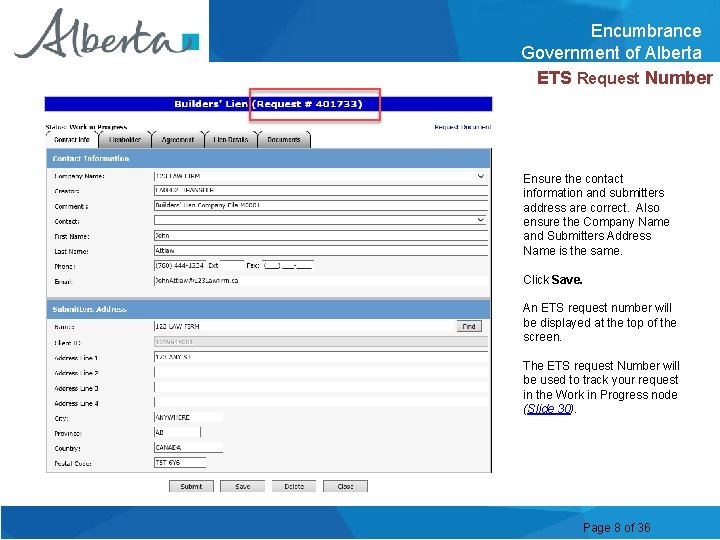Switch to the Documents tab
720x540 pixels.
[x=284, y=140]
